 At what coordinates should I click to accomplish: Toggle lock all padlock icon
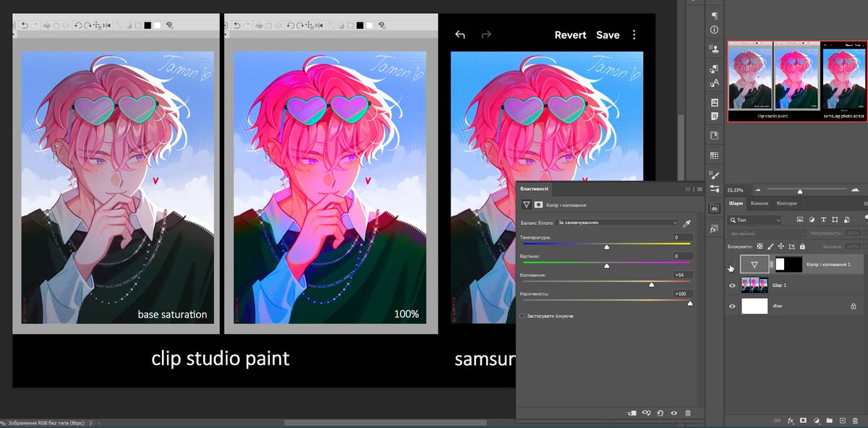tap(803, 247)
